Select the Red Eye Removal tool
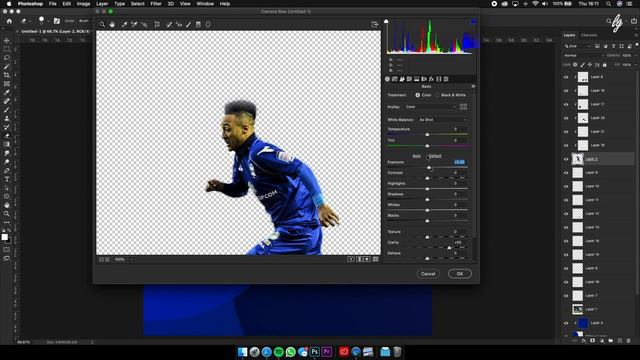The image size is (640, 360). tap(179, 24)
